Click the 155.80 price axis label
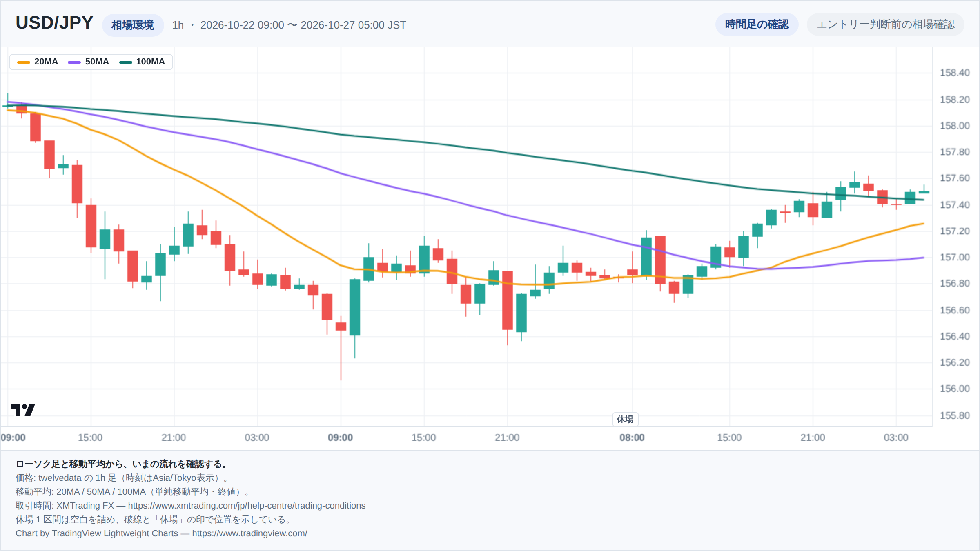The height and width of the screenshot is (551, 980). (x=955, y=415)
